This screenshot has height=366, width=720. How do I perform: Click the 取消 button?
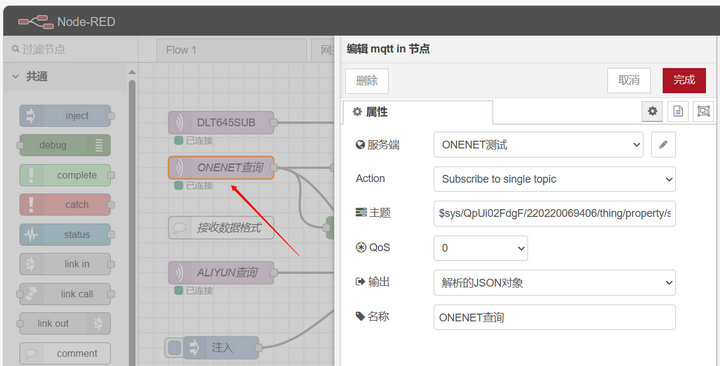[629, 80]
